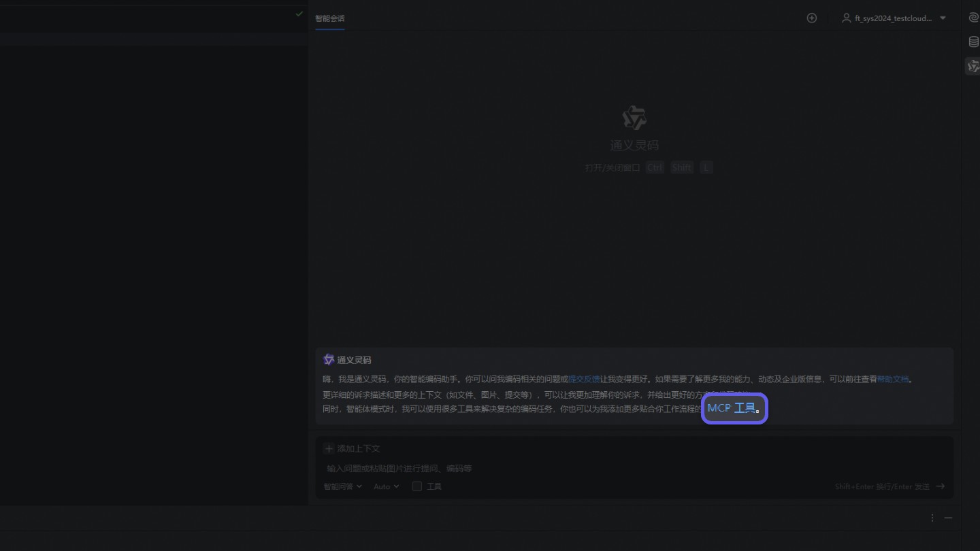Click the user account icon in top bar
This screenshot has height=551, width=980.
[x=845, y=18]
